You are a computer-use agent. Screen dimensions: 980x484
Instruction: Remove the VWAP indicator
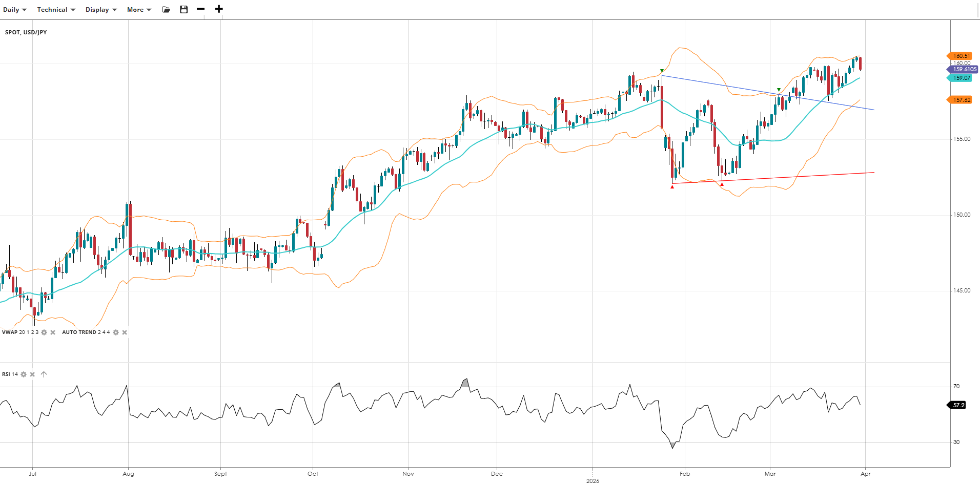(x=53, y=332)
